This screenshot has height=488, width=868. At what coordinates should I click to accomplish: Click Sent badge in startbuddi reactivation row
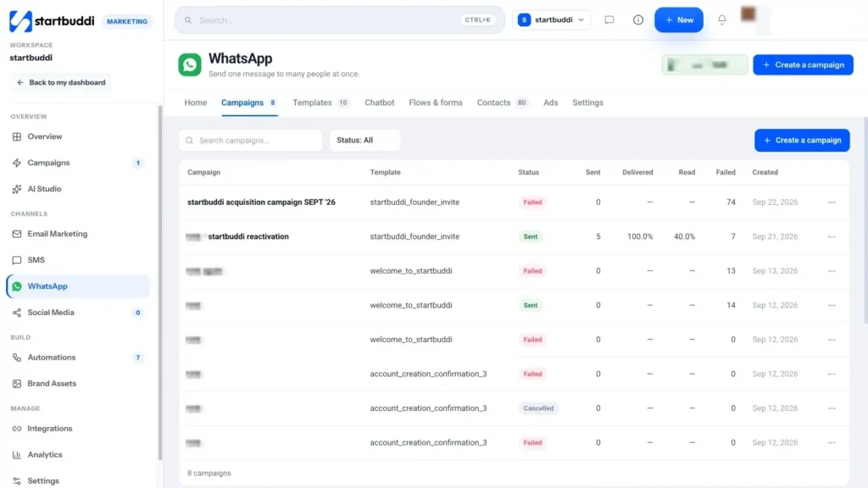[x=531, y=237]
